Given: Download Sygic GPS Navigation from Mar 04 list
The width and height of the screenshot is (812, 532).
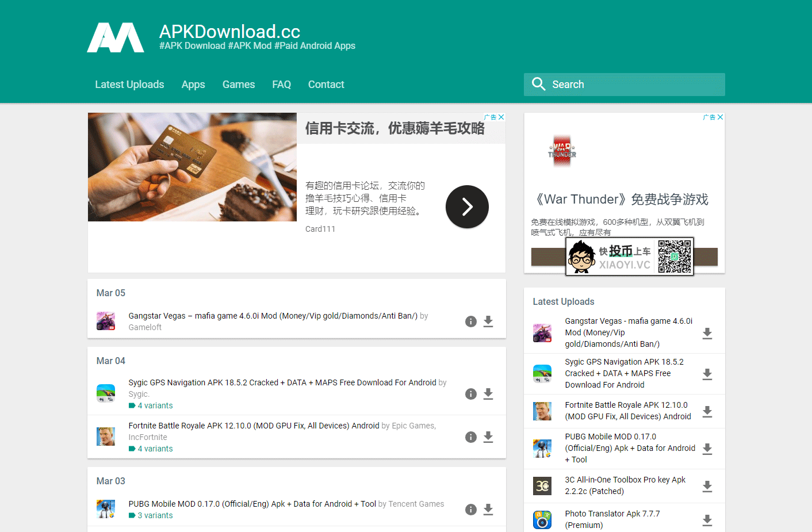Looking at the screenshot, I should pyautogui.click(x=488, y=394).
